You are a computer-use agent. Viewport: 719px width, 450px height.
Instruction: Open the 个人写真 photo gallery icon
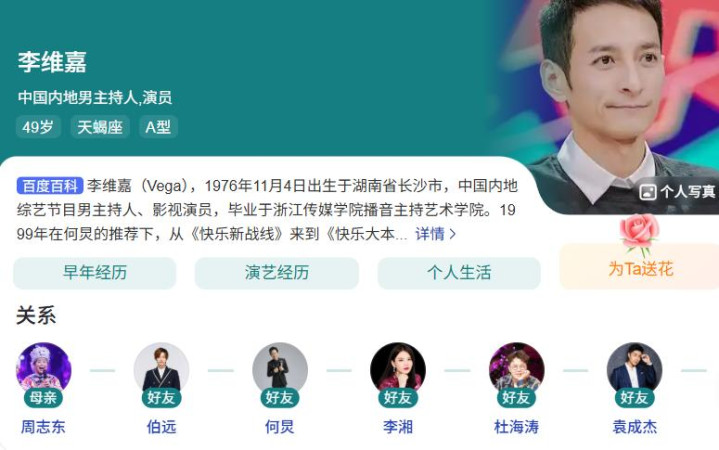647,192
